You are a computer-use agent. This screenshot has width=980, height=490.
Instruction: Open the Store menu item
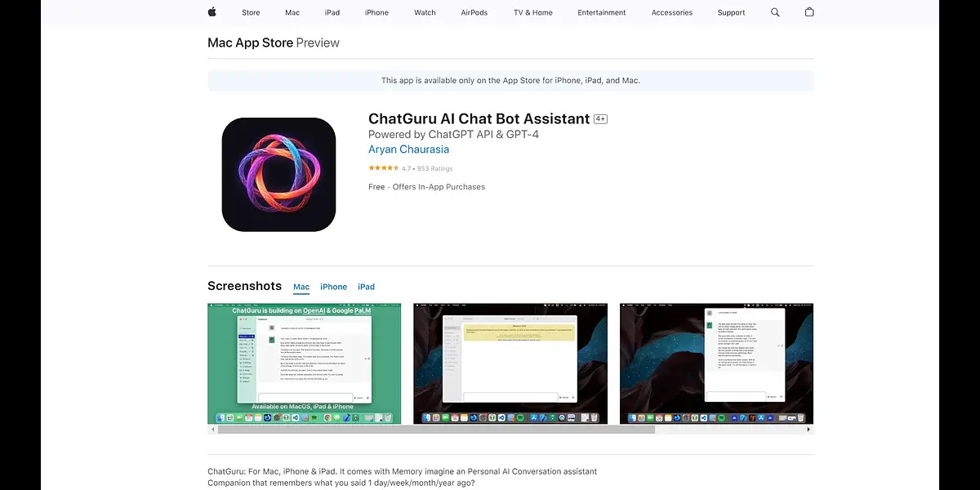(251, 12)
